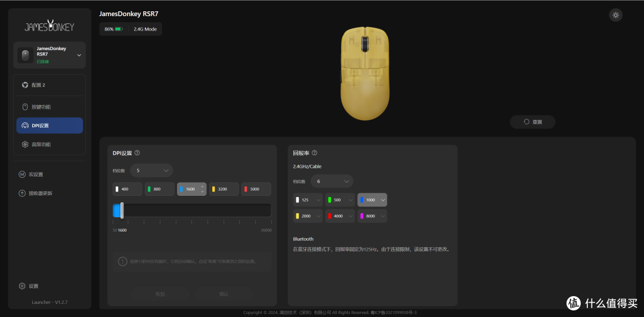Open the 500 polling rate dropdown
This screenshot has height=317, width=644.
coord(340,200)
